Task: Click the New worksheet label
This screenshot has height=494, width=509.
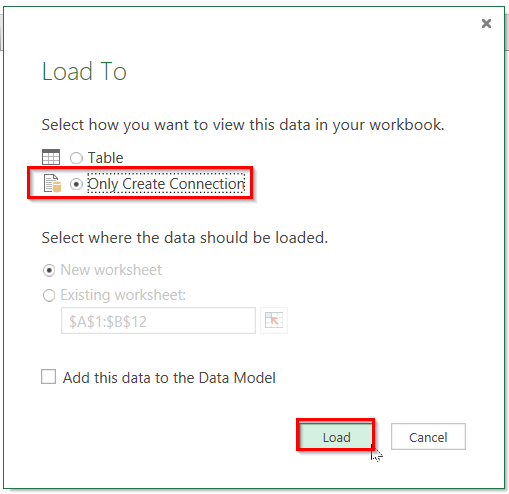Action: (x=111, y=270)
